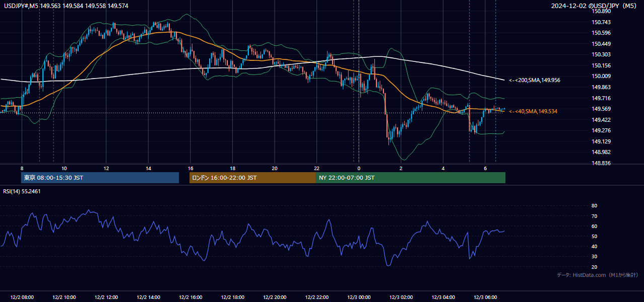Viewport: 644px width, 302px height.
Task: Click RSI scale value 60
Action: 595,226
